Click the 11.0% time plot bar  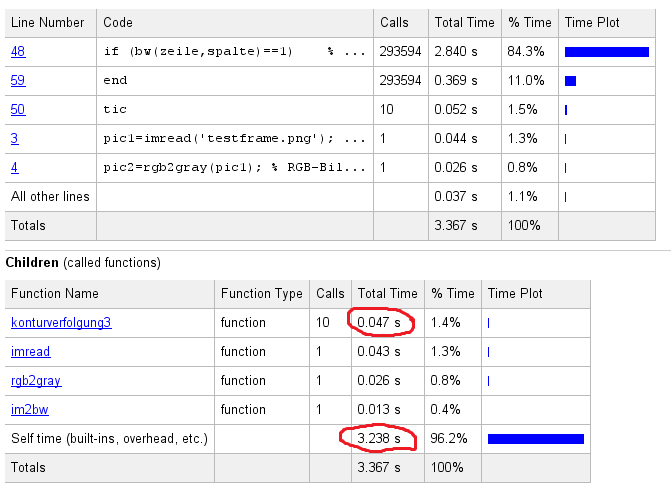[x=570, y=80]
